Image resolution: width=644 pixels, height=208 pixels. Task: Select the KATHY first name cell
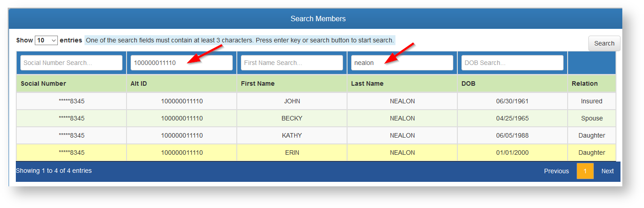292,135
